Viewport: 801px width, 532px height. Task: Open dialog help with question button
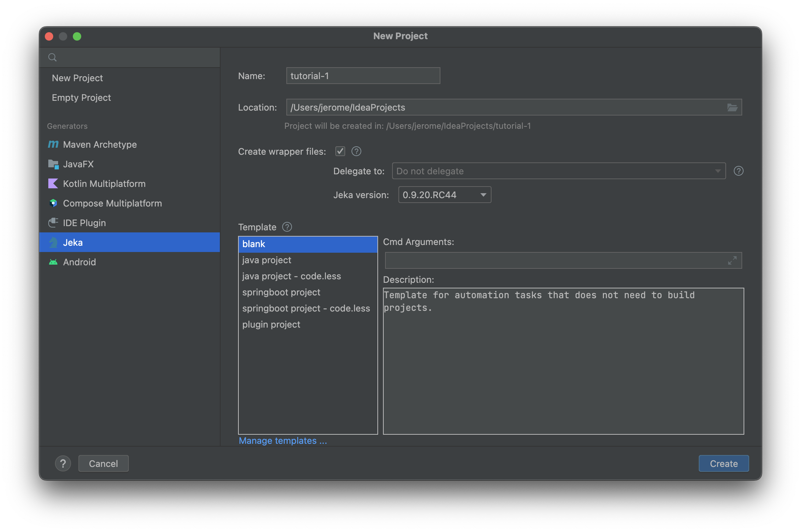pos(63,463)
